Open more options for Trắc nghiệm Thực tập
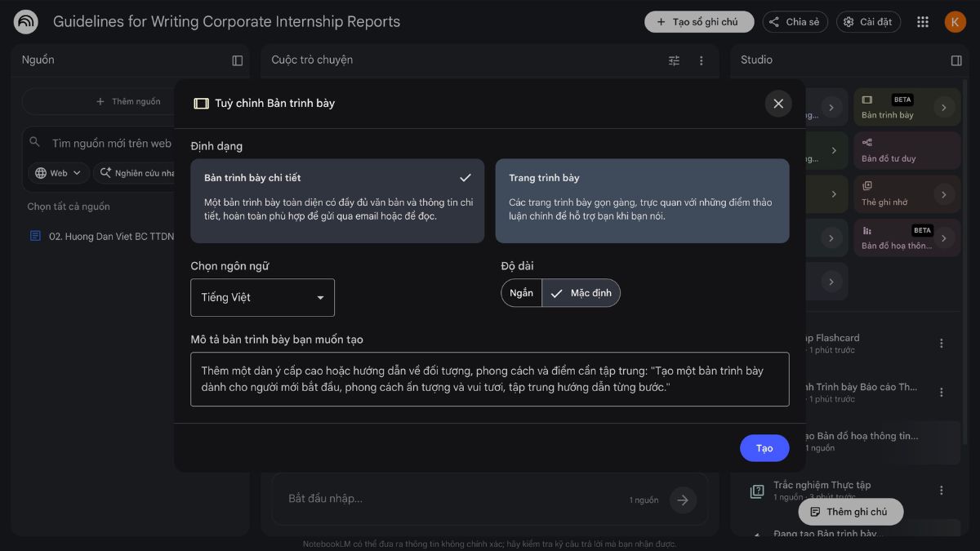 coord(941,491)
